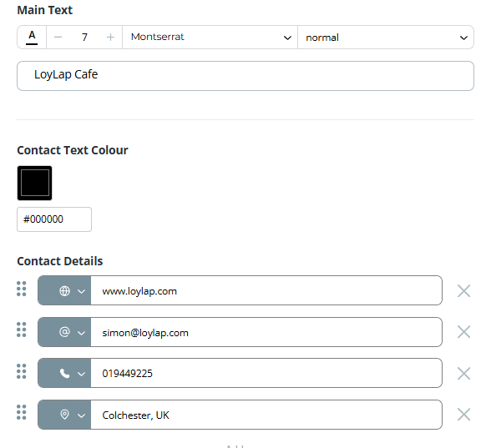Image resolution: width=496 pixels, height=448 pixels.
Task: Remove the Colchester, UK contact row
Action: [463, 415]
